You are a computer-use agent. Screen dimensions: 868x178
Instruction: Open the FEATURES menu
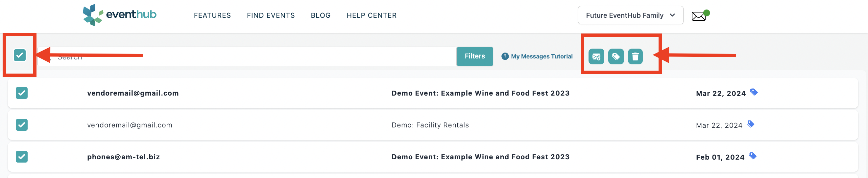click(x=212, y=15)
